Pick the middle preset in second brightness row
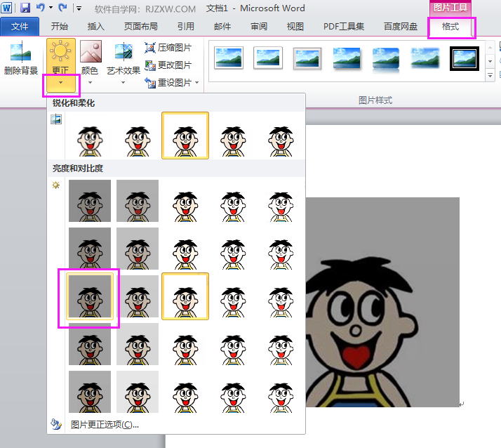The height and width of the screenshot is (448, 501). [185, 249]
